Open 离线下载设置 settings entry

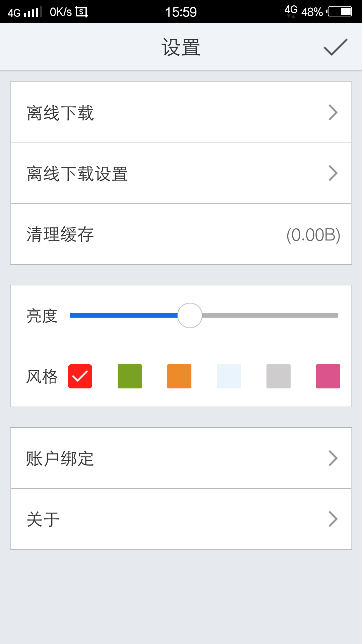tap(77, 174)
